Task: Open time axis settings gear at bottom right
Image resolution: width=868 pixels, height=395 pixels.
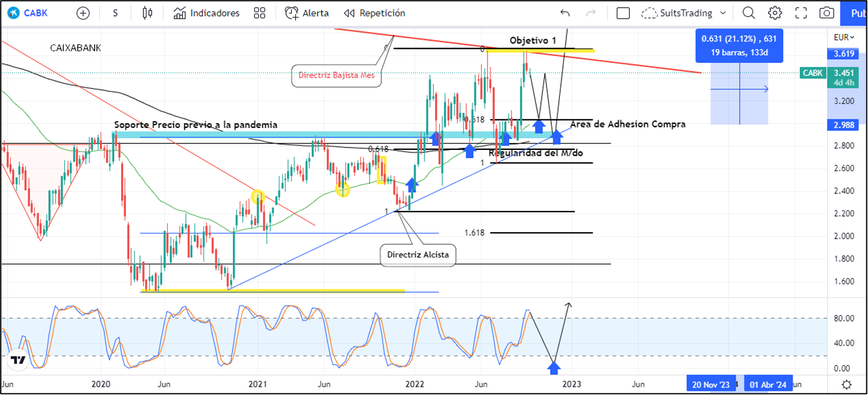Action: 846,384
